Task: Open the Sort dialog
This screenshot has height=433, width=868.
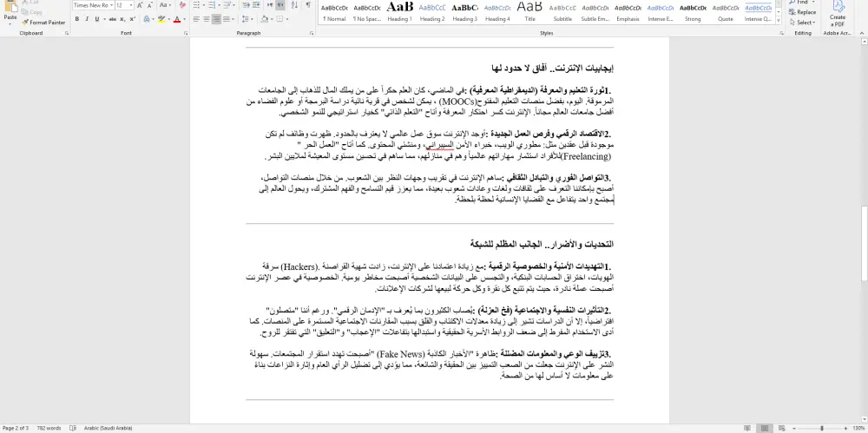Action: pyautogui.click(x=294, y=5)
